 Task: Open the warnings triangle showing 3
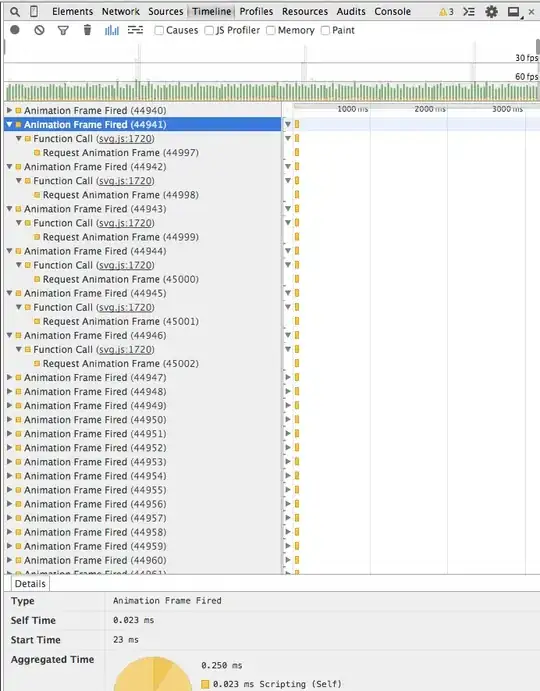(x=446, y=12)
